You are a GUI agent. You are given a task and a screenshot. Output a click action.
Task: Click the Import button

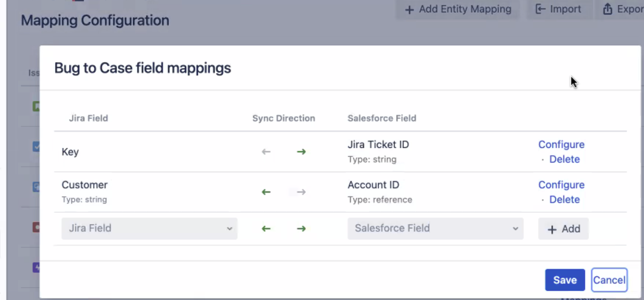click(x=558, y=9)
